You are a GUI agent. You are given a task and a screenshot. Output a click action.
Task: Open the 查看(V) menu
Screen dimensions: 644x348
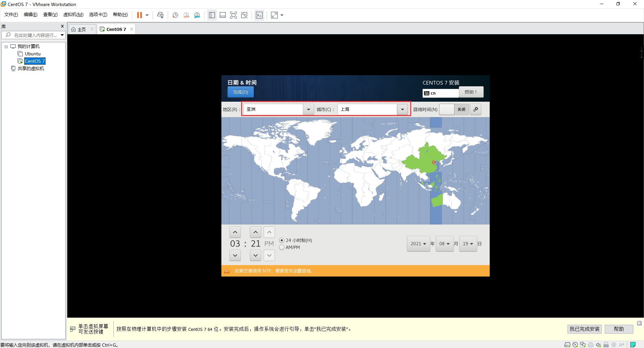coord(50,14)
